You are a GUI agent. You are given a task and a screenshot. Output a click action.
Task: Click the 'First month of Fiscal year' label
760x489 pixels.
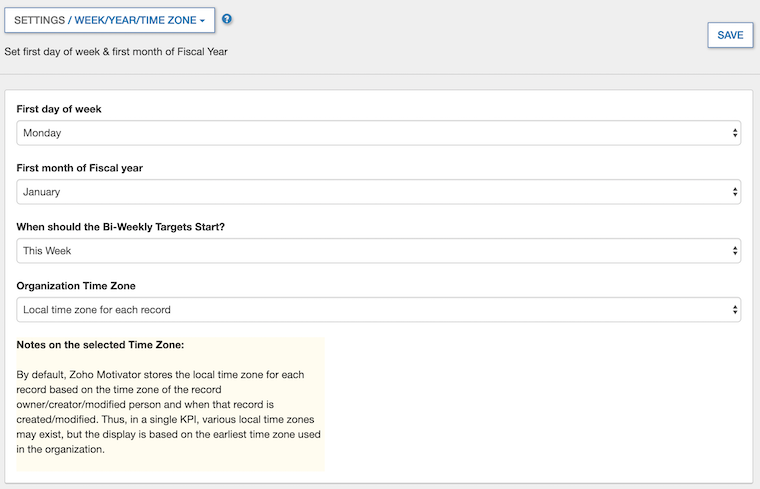(79, 168)
